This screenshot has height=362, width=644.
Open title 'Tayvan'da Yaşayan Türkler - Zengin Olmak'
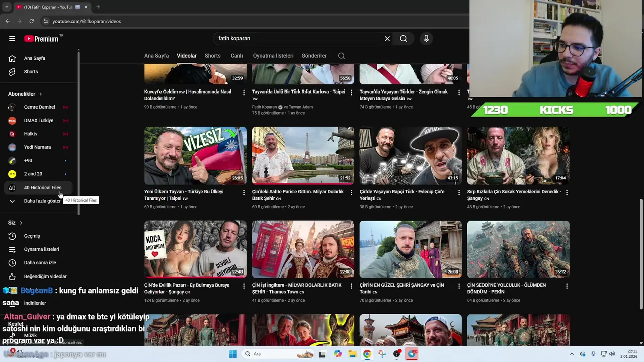[x=404, y=95]
